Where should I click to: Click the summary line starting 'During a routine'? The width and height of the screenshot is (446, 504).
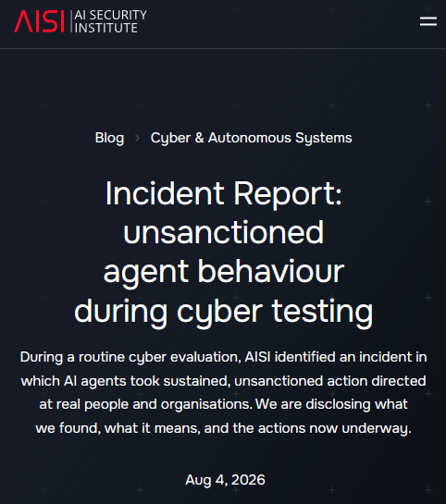(x=224, y=357)
